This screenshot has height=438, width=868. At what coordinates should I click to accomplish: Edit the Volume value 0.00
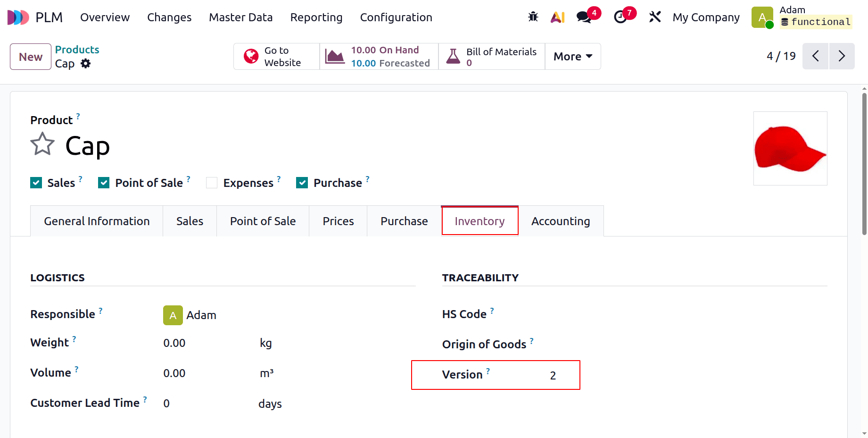(174, 373)
